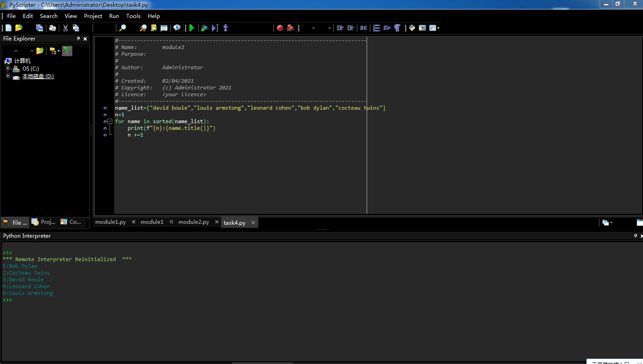This screenshot has width=643, height=364.
Task: Switch to the module1 tab
Action: click(x=152, y=222)
